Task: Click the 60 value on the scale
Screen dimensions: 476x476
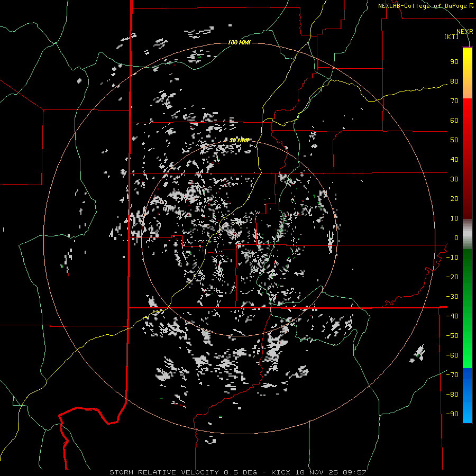Action: pyautogui.click(x=454, y=121)
